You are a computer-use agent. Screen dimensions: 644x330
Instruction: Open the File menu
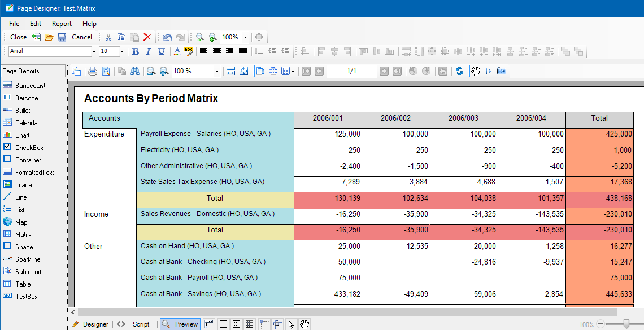tap(14, 24)
